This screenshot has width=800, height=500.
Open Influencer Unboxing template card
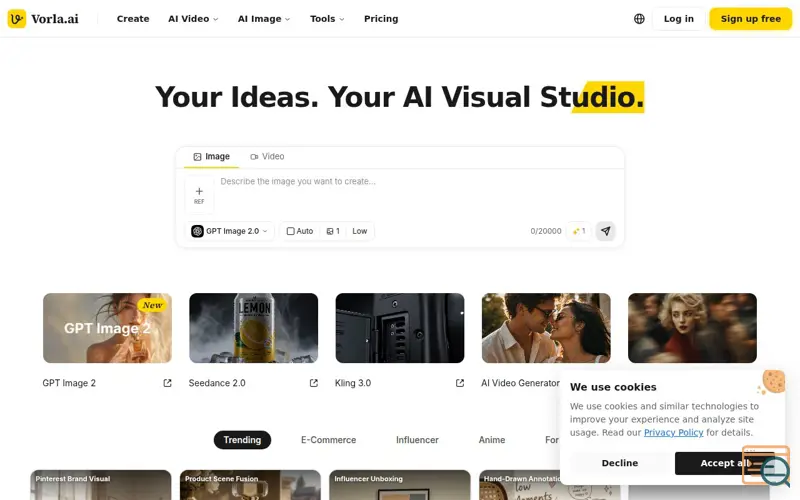tap(400, 485)
